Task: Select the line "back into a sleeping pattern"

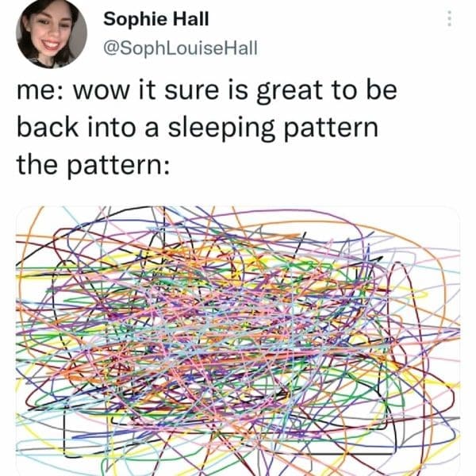Action: pos(198,129)
